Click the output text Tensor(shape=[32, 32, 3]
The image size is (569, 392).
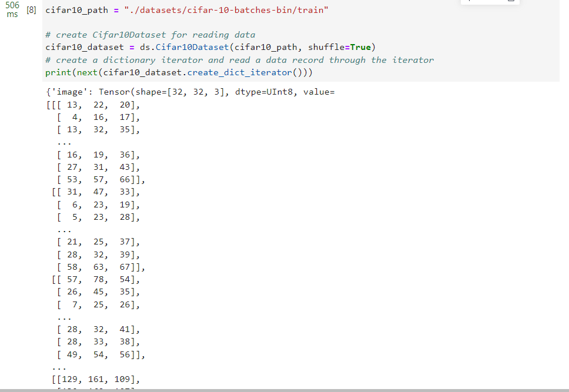[163, 92]
